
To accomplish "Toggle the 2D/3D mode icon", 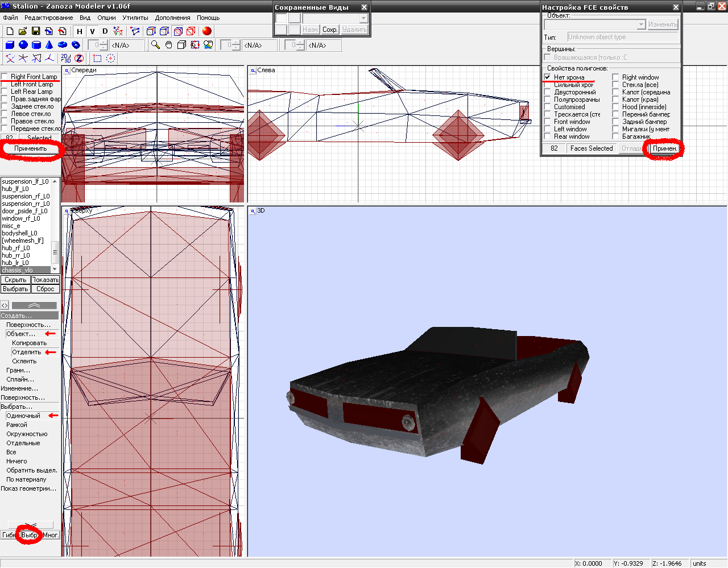I will pos(66,58).
